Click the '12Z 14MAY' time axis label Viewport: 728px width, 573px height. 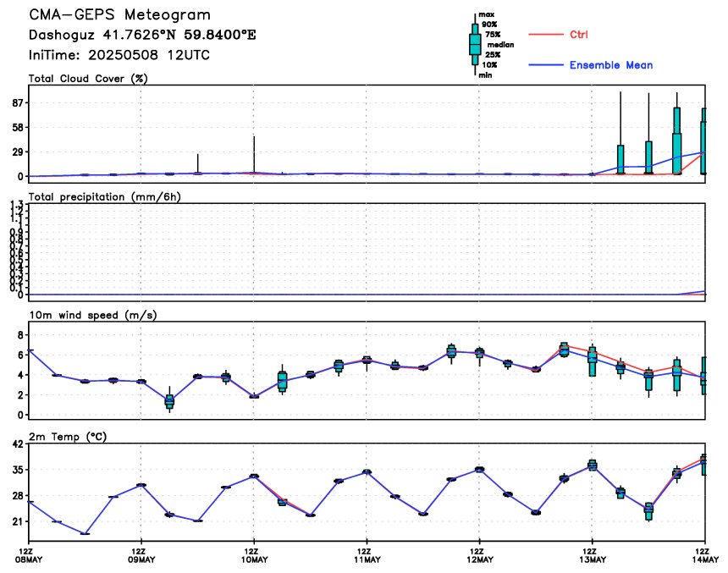(705, 555)
